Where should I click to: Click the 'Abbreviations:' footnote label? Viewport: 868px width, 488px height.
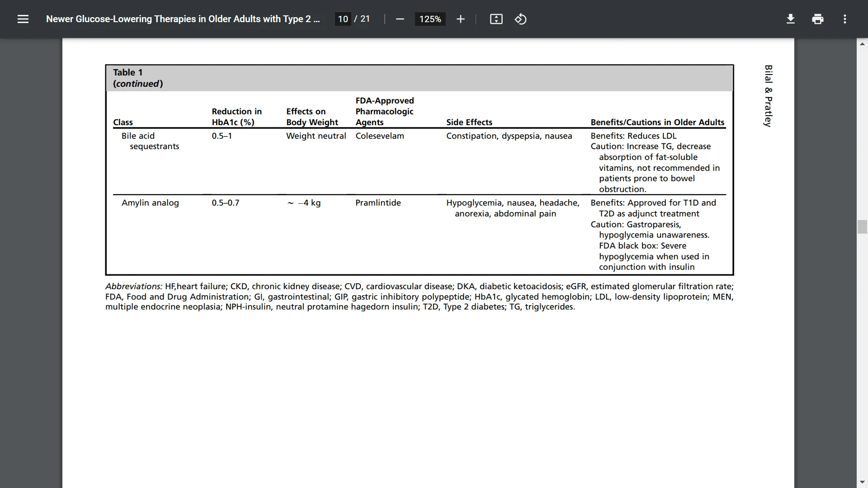point(134,286)
